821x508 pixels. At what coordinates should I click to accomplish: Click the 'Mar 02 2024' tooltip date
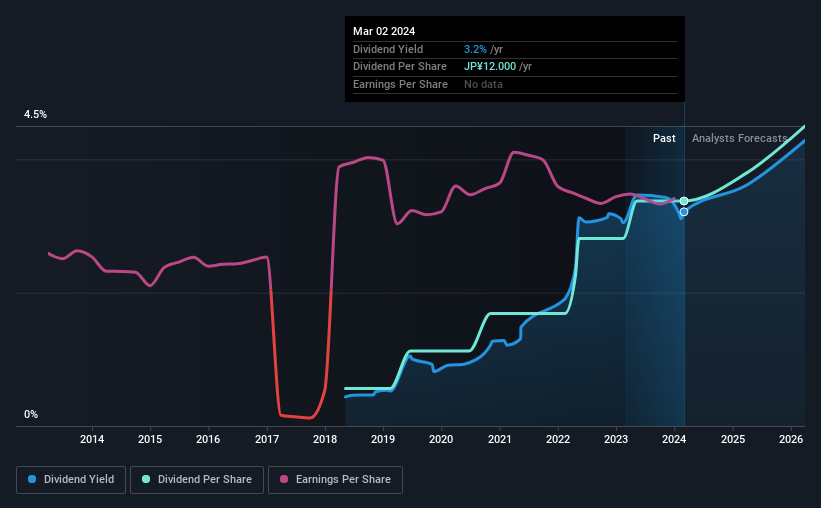click(x=384, y=31)
